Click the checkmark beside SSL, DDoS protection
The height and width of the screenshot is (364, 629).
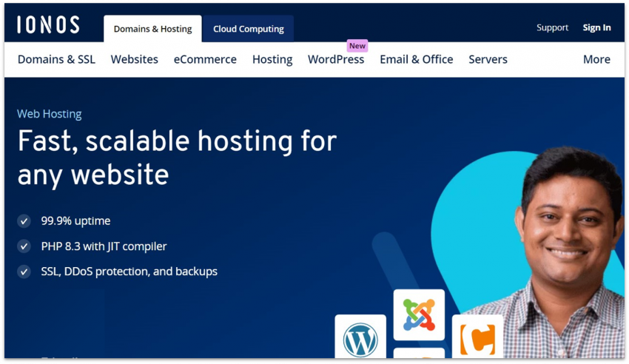24,272
